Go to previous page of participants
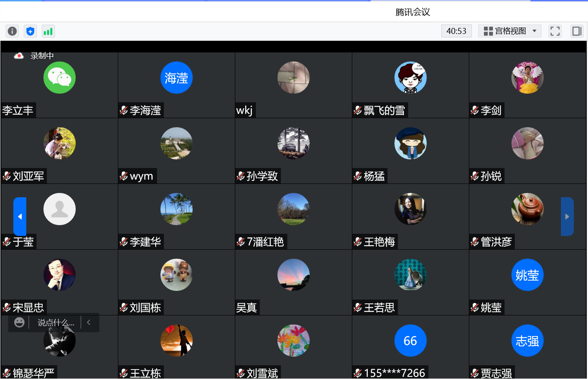Screen dimensions: 588x379 click(20, 217)
